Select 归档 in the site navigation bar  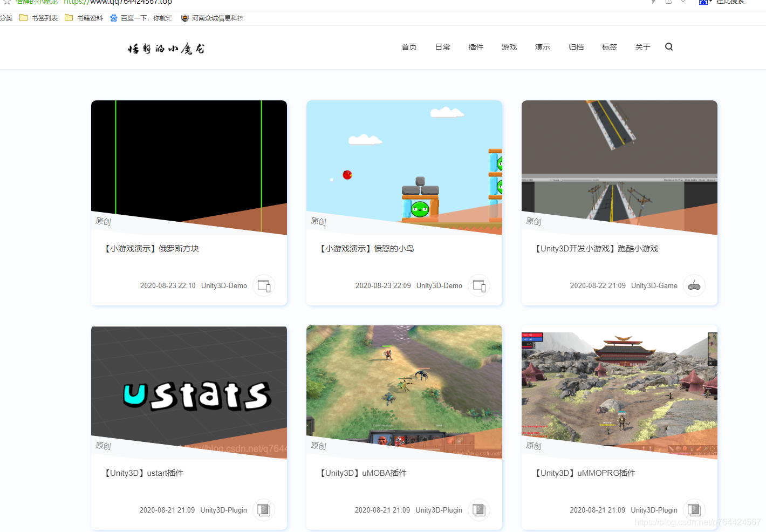click(x=576, y=47)
